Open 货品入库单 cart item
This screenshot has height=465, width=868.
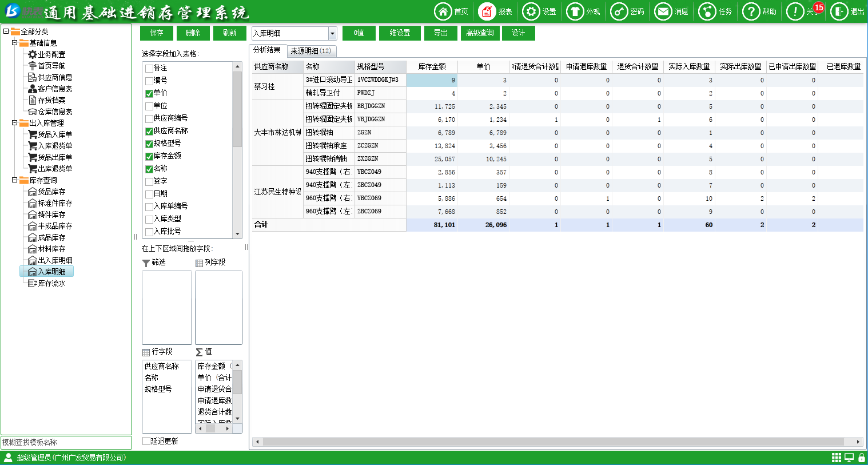click(x=50, y=134)
